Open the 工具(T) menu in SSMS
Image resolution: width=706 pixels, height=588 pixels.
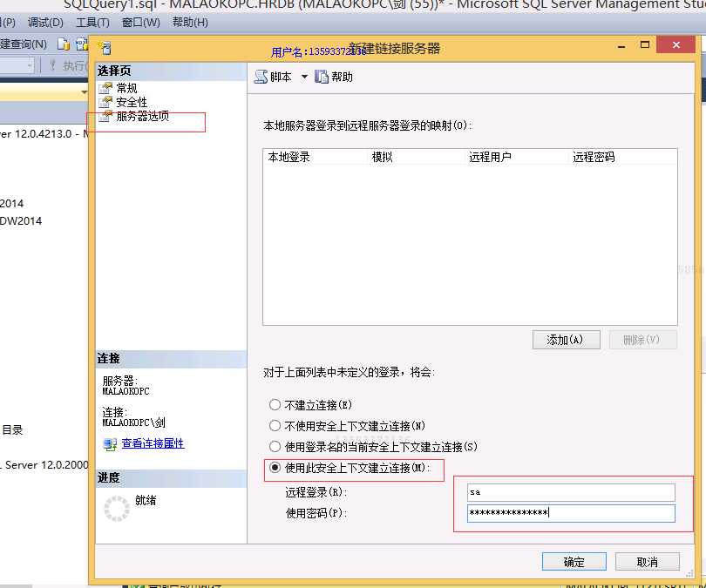tap(92, 22)
